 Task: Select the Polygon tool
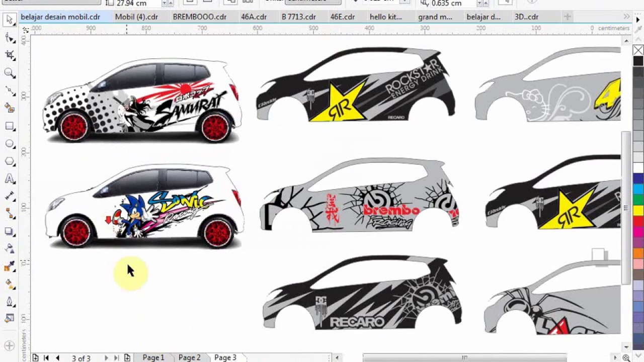(10, 161)
